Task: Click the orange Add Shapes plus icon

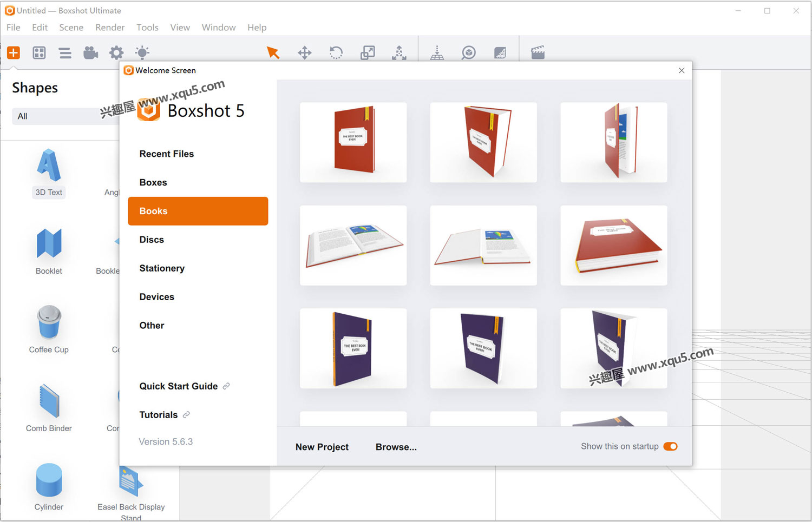Action: point(14,52)
